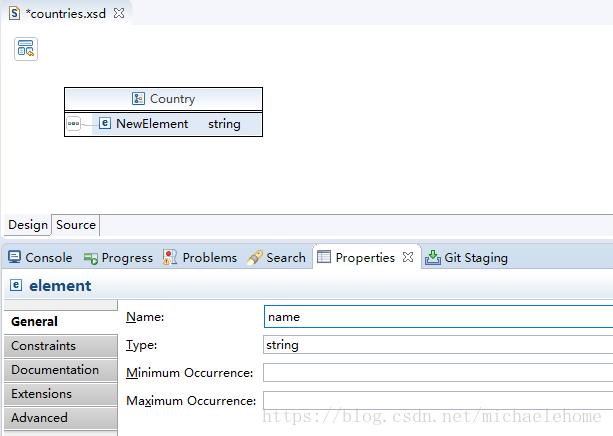Click the Minimum Occurrence field
The image size is (613, 436).
pyautogui.click(x=438, y=373)
